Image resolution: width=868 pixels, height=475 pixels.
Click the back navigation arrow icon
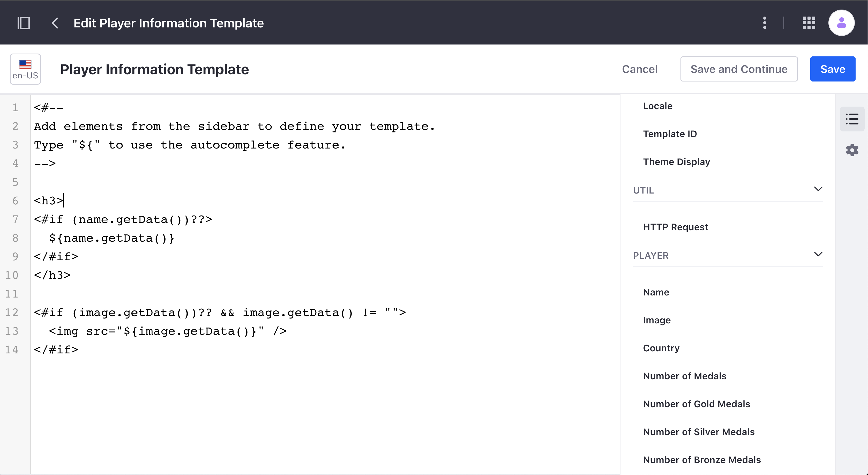point(54,23)
